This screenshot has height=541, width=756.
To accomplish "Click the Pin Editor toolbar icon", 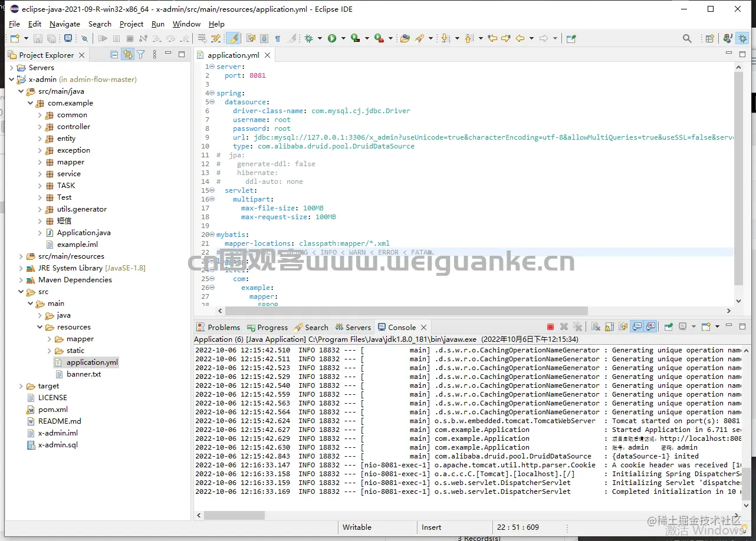I will click(x=571, y=38).
